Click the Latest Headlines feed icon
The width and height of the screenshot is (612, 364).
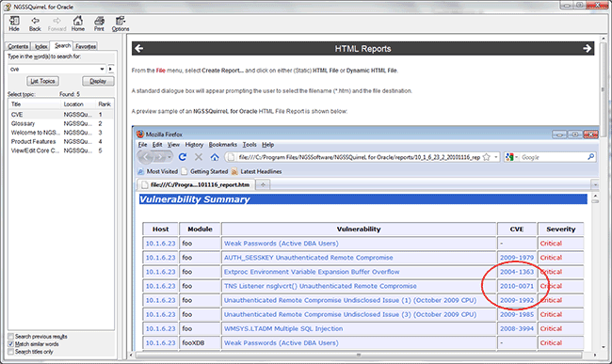pyautogui.click(x=234, y=171)
